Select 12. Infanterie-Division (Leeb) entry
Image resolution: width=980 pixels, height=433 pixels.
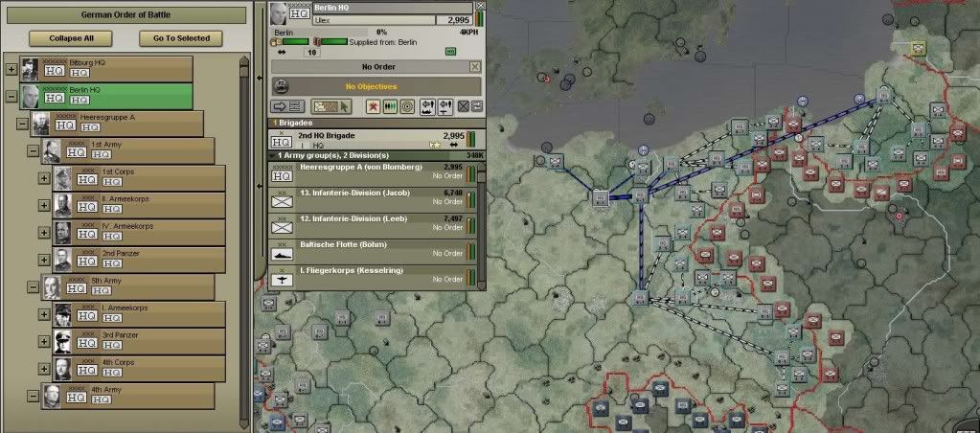click(373, 227)
